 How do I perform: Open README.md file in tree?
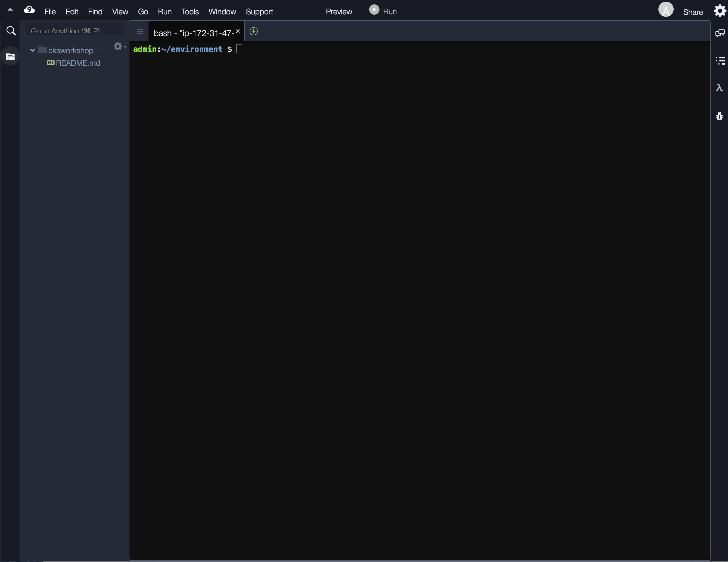(78, 63)
